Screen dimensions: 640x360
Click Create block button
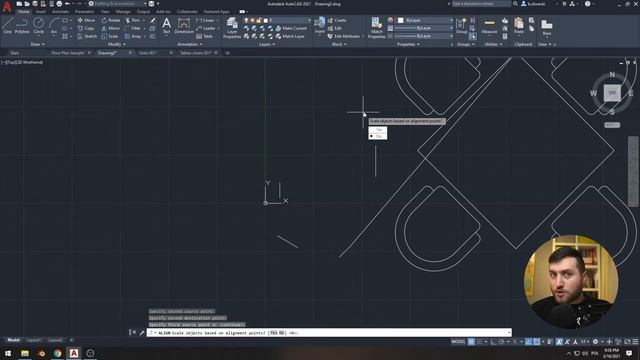click(337, 20)
